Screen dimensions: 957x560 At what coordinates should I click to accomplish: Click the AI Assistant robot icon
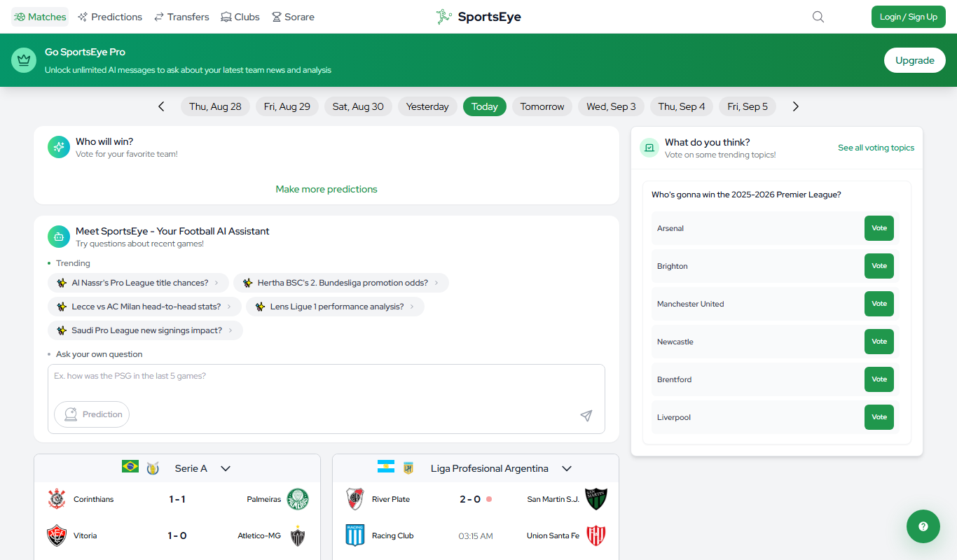[x=59, y=237]
